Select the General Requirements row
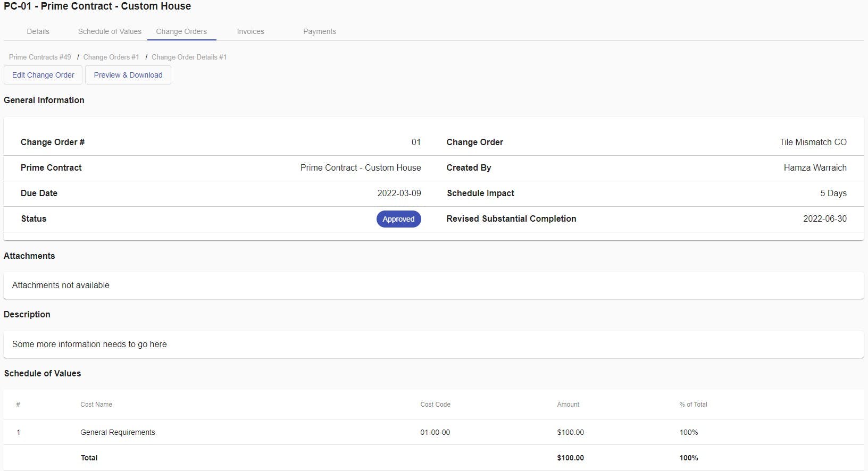 click(118, 432)
